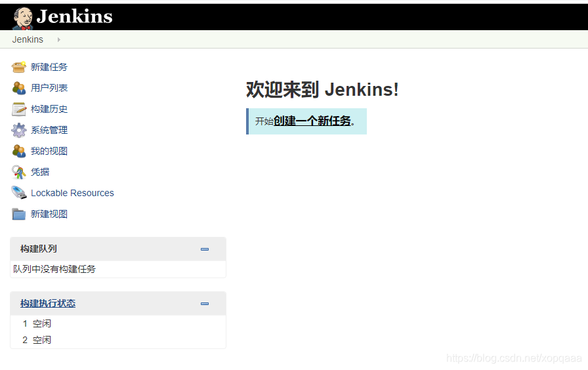Select the 队列中没有构建任务 text
This screenshot has height=370, width=588.
(x=54, y=269)
